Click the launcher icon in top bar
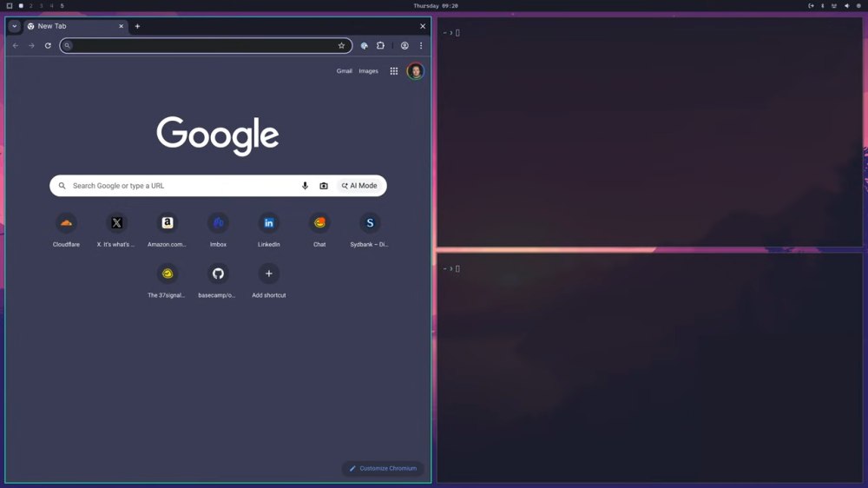Screen dimensions: 868x488 (10, 5)
